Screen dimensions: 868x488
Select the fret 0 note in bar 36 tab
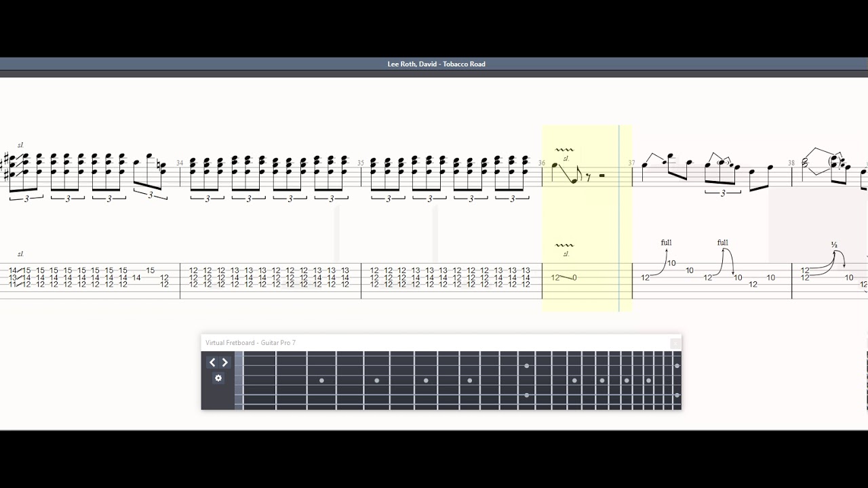[574, 277]
